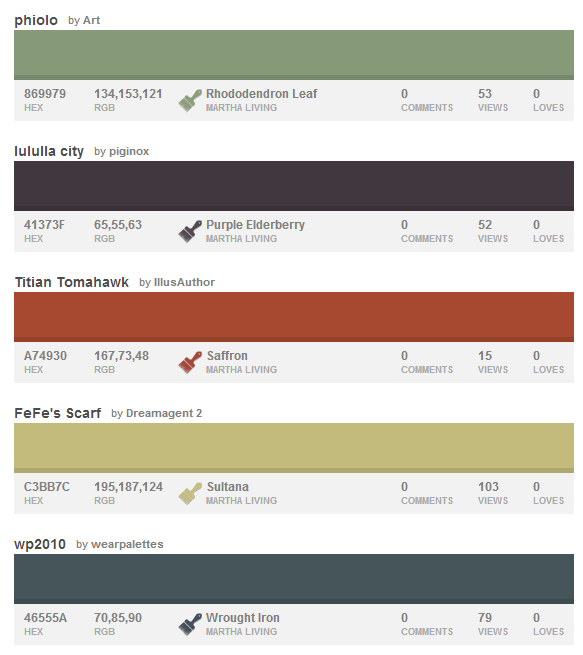Click the red Saffron paintbrush icon

click(x=190, y=362)
